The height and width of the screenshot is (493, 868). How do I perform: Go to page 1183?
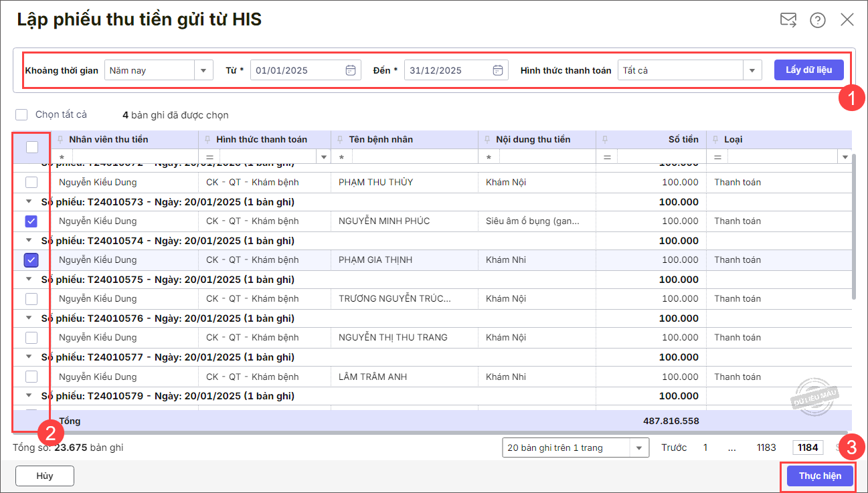pyautogui.click(x=766, y=448)
